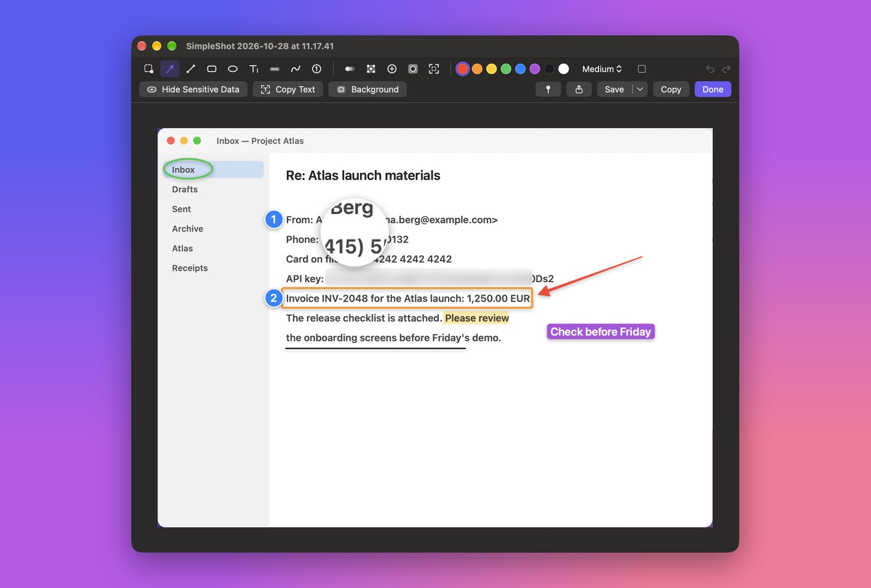Select the Magnifier tool
Image resolution: width=871 pixels, height=588 pixels.
click(392, 69)
